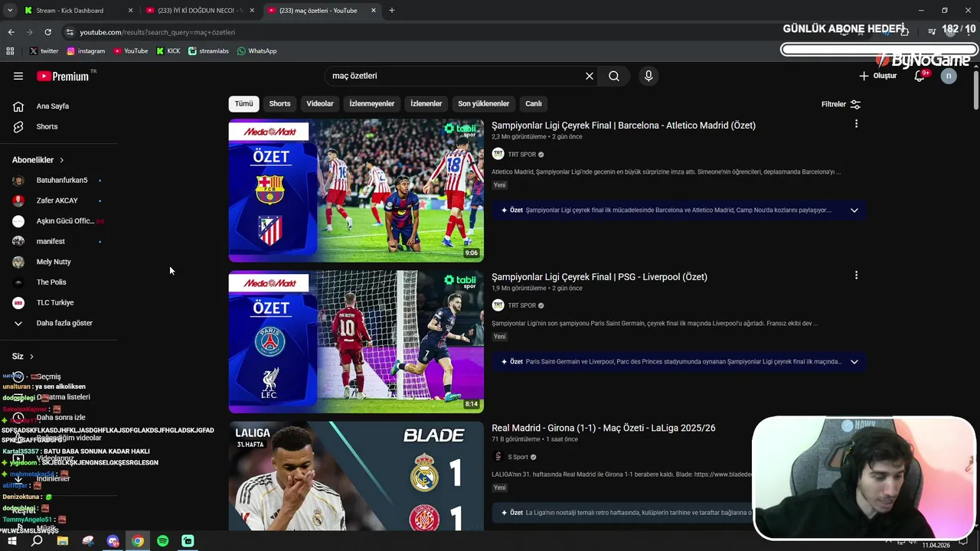Open TRT SPOR channel under Barcelona video

[522, 155]
